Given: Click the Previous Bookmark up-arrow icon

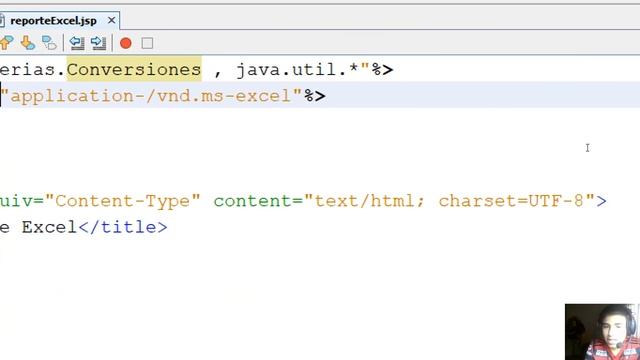Looking at the screenshot, I should [6, 42].
